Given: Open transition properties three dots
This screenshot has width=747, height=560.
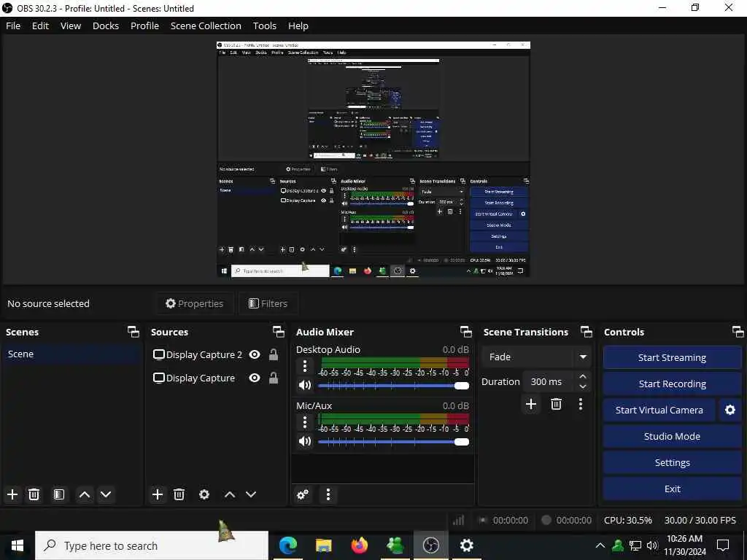Looking at the screenshot, I should (x=580, y=404).
